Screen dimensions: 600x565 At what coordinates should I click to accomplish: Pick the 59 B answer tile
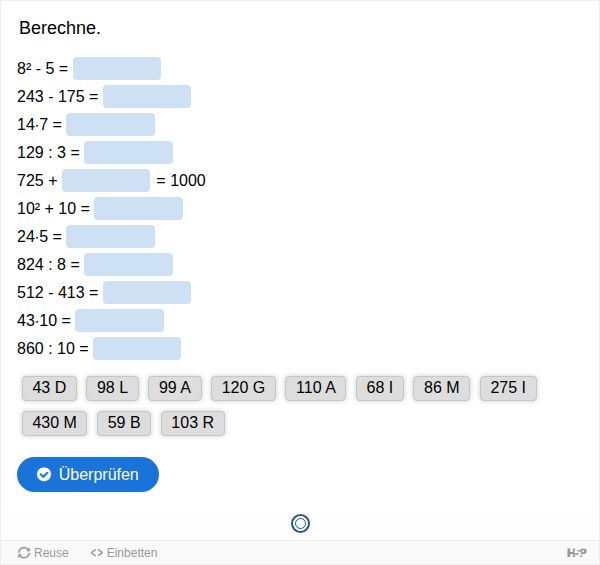(124, 423)
